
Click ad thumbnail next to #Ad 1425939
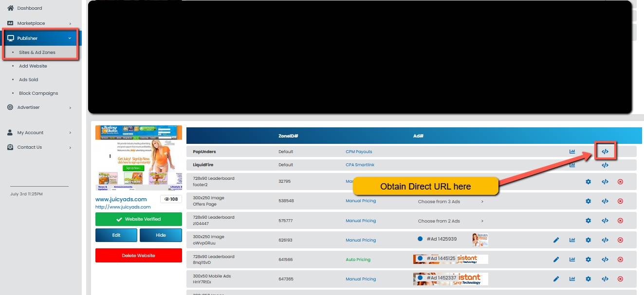[x=480, y=240]
